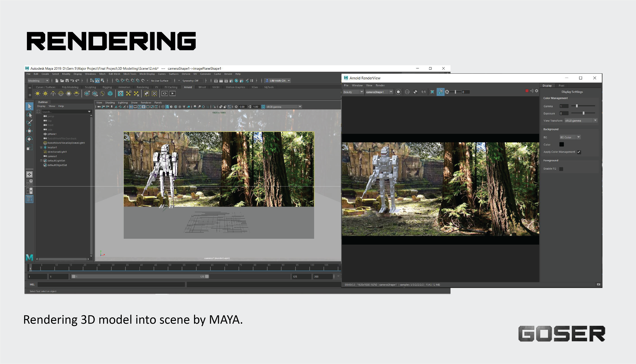Pick the Rotate tool in Maya's toolbox
This screenshot has width=636, height=364.
tap(29, 139)
